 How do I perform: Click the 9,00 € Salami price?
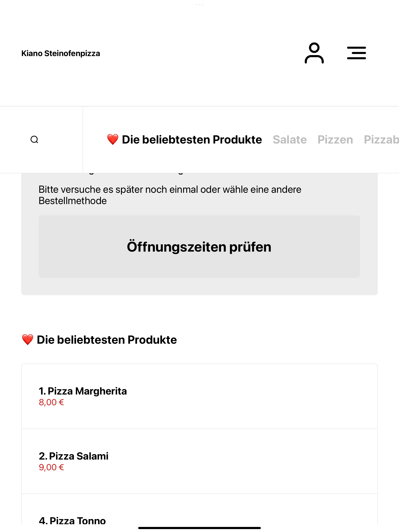pyautogui.click(x=51, y=467)
